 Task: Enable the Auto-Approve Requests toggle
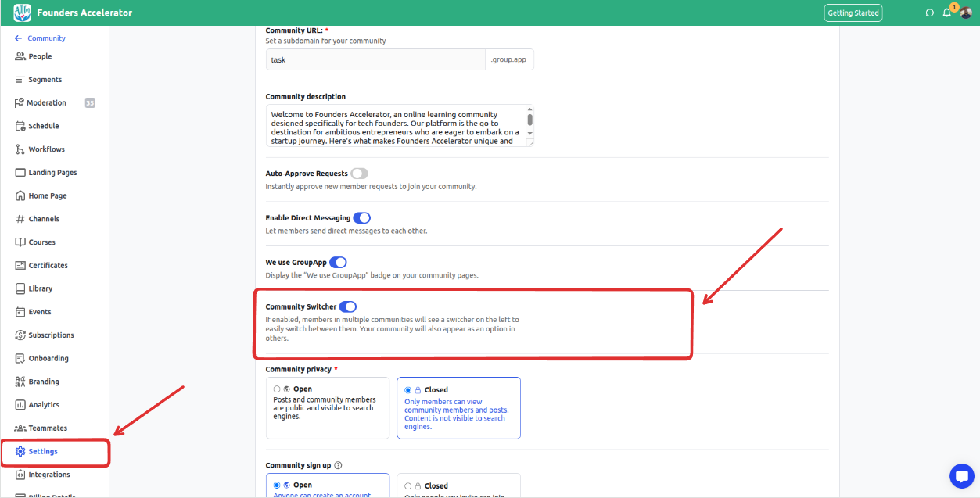pyautogui.click(x=359, y=174)
